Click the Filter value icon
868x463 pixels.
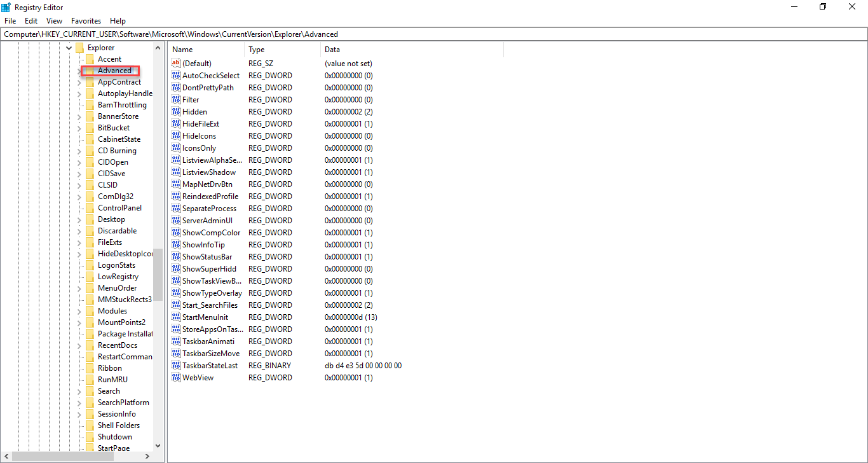pyautogui.click(x=176, y=100)
